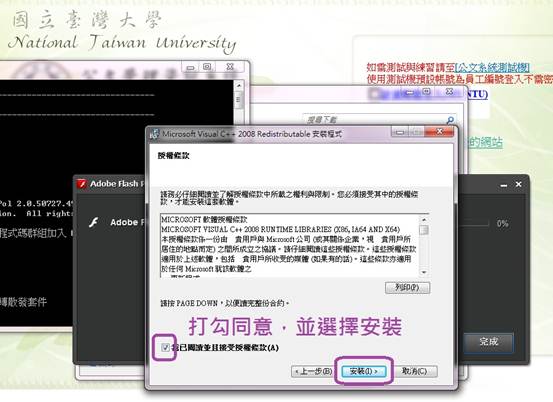553x402 pixels.
Task: Minimize the console window
Action: 190,67
